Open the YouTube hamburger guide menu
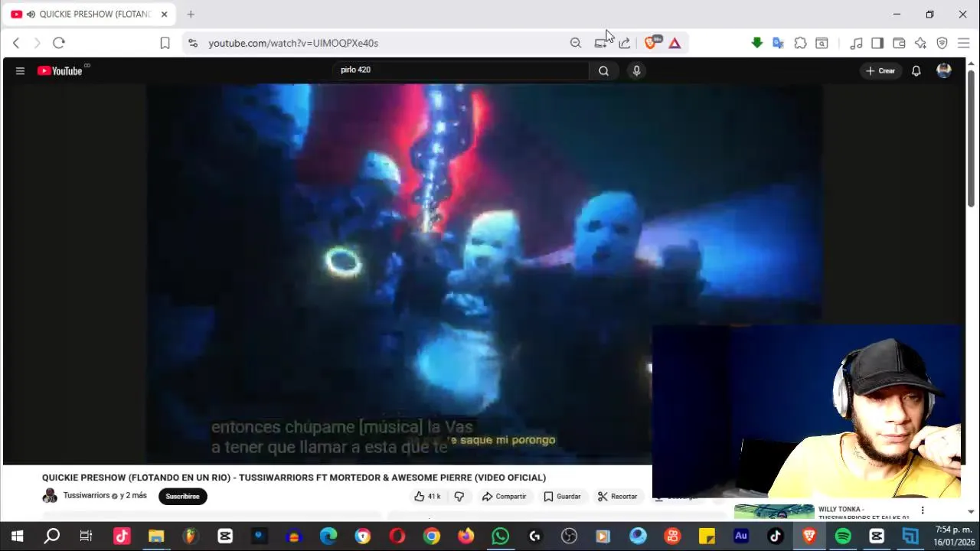The height and width of the screenshot is (551, 980). pyautogui.click(x=20, y=70)
